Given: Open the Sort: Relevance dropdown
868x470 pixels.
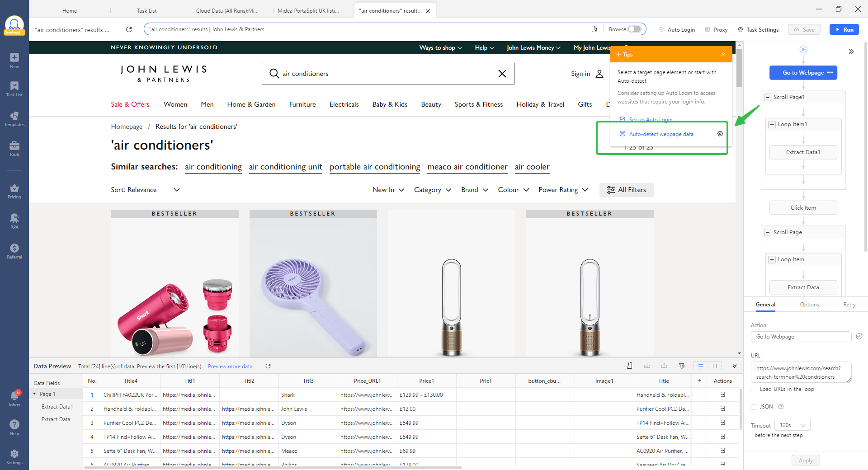Looking at the screenshot, I should 146,190.
